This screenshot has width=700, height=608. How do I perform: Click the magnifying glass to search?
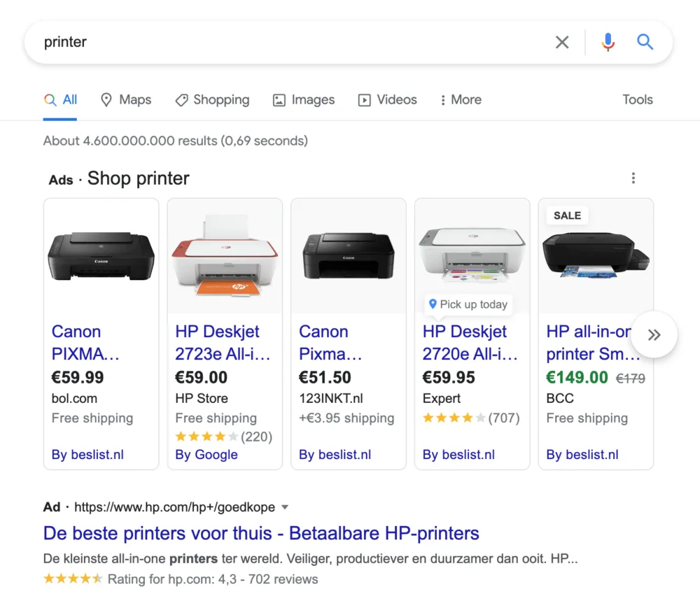tap(645, 42)
